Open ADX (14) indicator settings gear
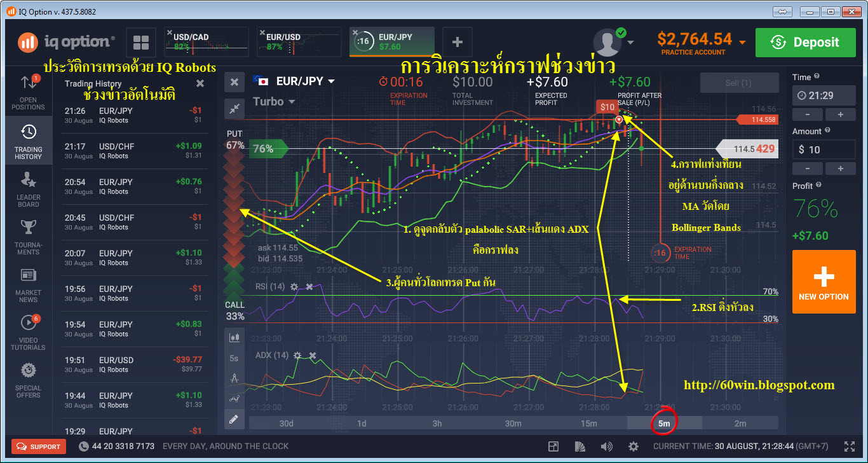868x463 pixels. pyautogui.click(x=297, y=356)
